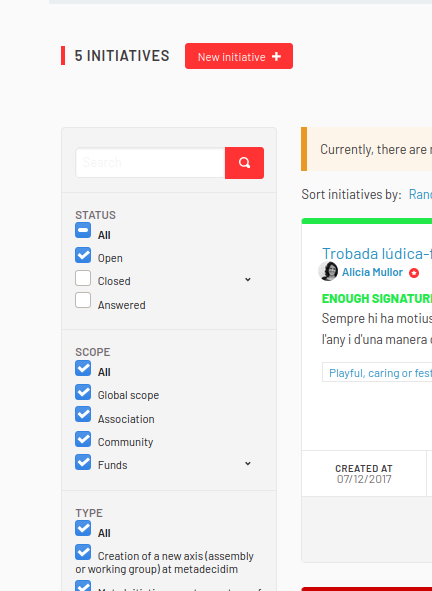Expand the chevron next to Funds
Viewport: 432px width, 591px height.
pyautogui.click(x=248, y=463)
